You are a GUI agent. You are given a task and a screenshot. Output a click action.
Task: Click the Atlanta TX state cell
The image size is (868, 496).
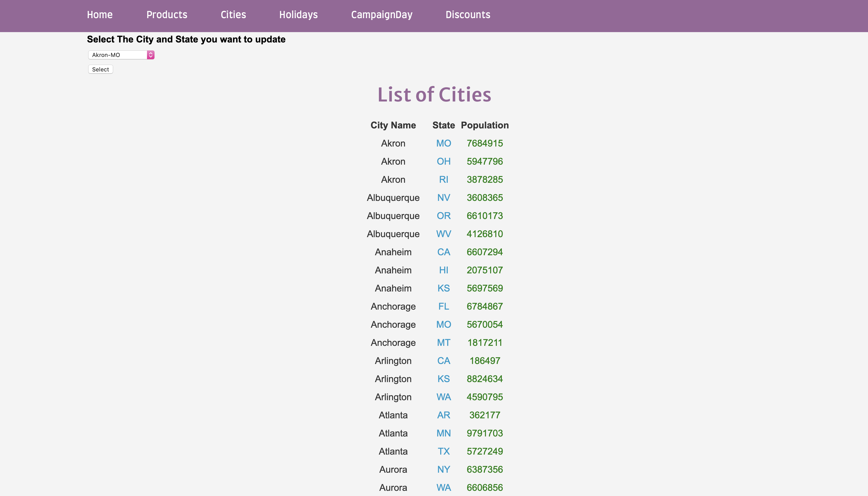(x=443, y=451)
